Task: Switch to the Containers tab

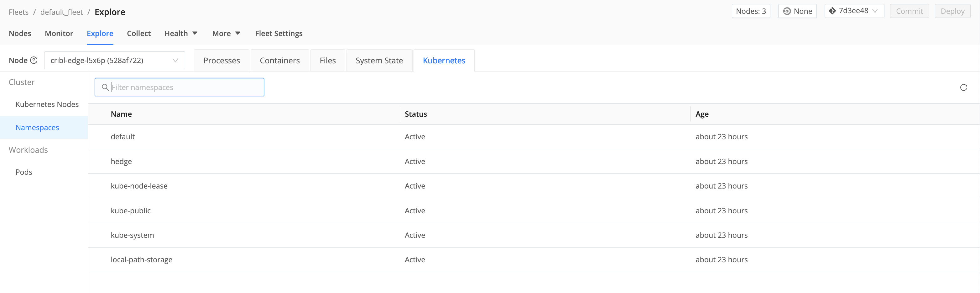Action: (279, 60)
